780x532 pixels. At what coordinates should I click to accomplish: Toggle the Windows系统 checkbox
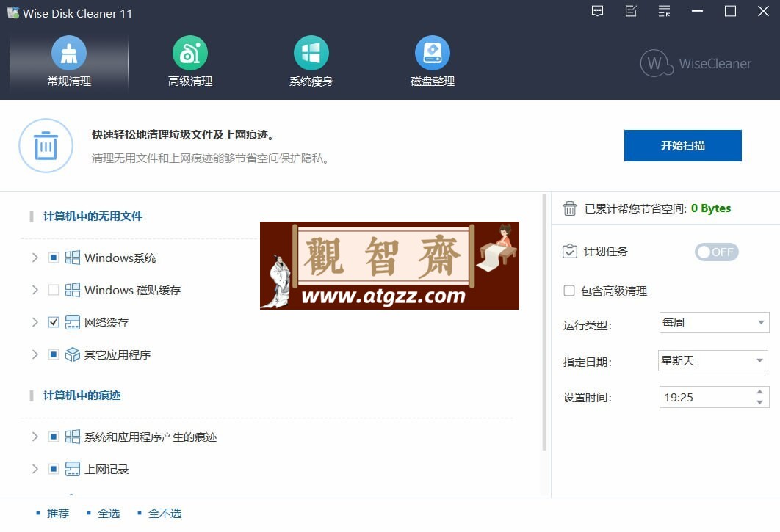[x=53, y=258]
